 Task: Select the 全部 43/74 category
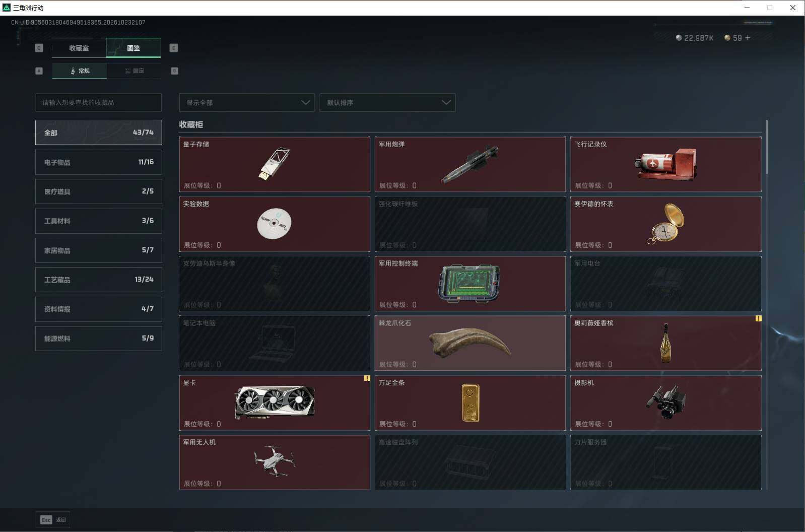pos(99,132)
